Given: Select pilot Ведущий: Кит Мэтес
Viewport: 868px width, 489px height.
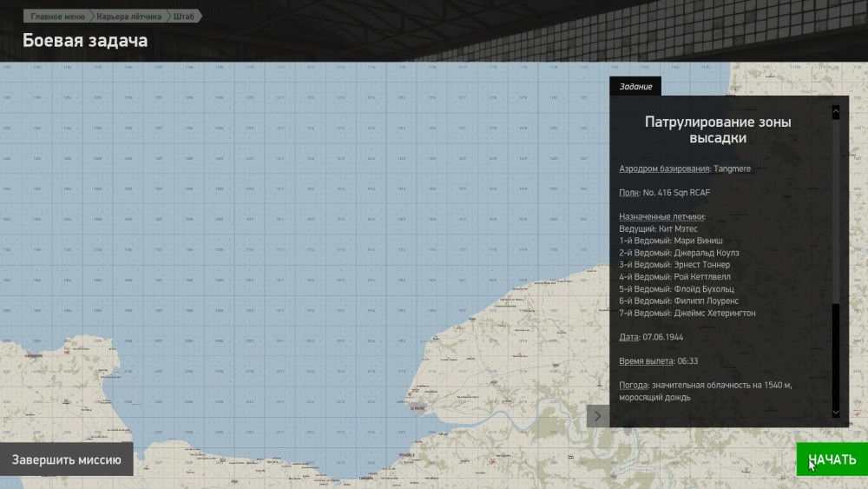Looking at the screenshot, I should [x=658, y=228].
